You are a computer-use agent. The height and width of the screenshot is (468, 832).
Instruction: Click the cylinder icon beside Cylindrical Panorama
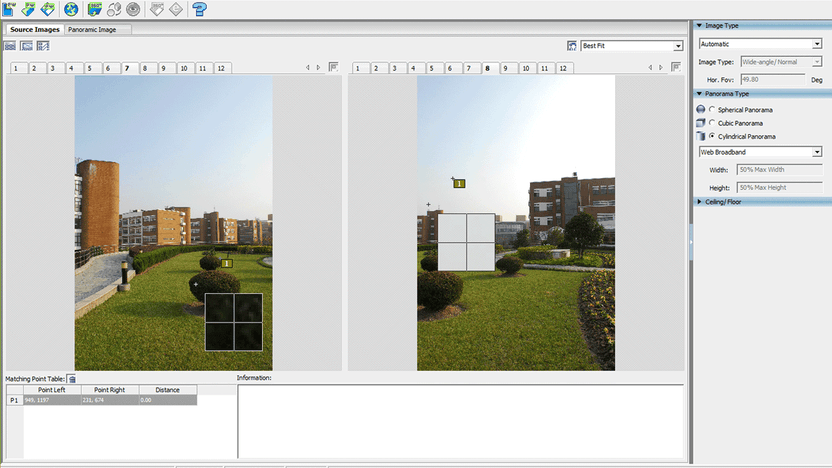coord(701,136)
